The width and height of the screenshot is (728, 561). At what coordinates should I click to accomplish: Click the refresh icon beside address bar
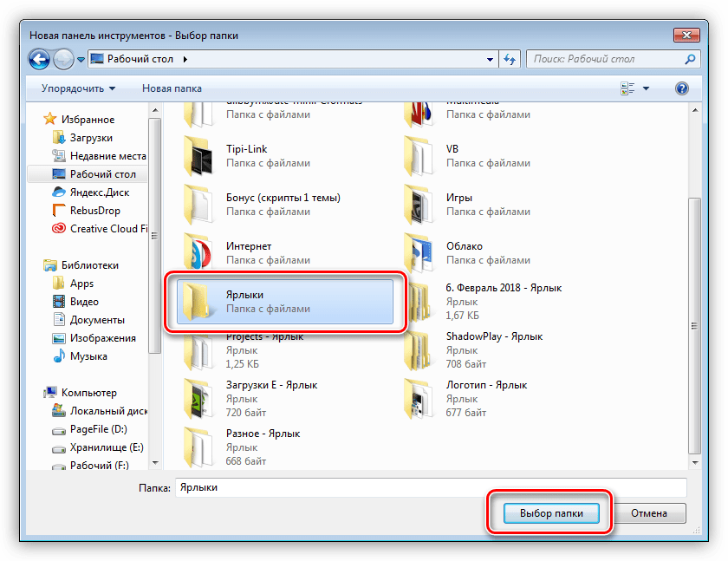pyautogui.click(x=510, y=59)
